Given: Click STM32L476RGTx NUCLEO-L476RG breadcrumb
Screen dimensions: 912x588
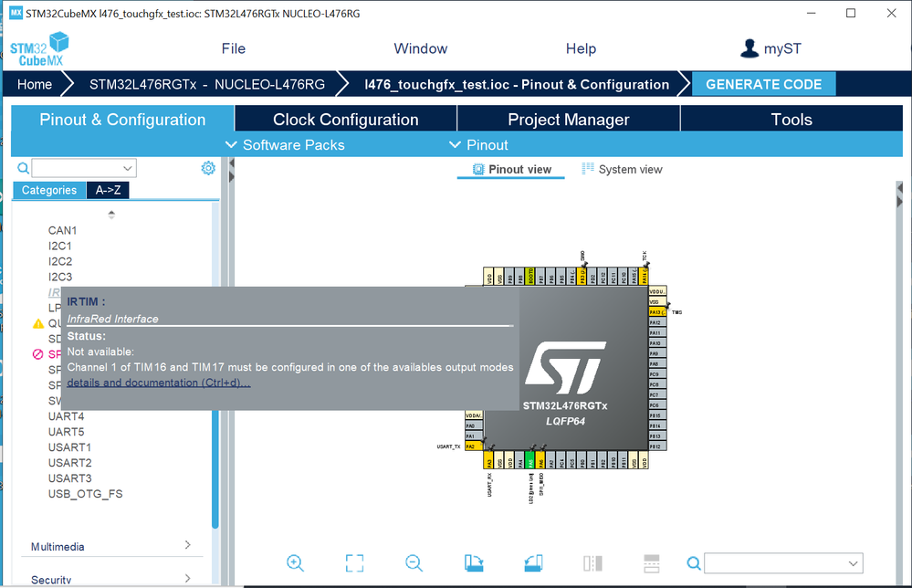Looking at the screenshot, I should [x=207, y=84].
